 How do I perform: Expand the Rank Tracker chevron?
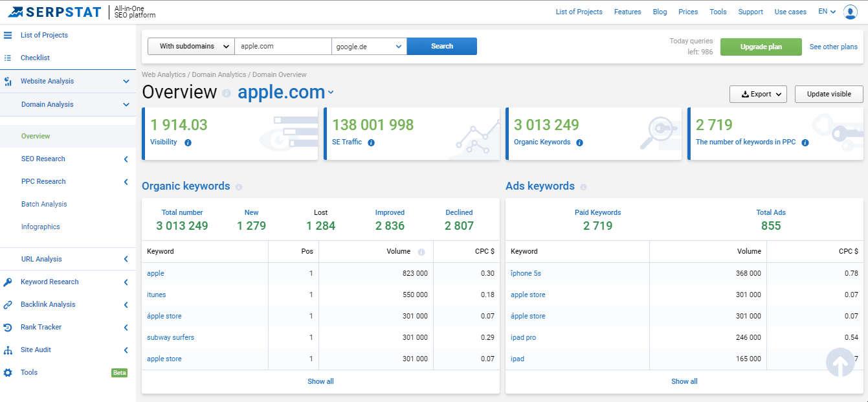pyautogui.click(x=126, y=328)
